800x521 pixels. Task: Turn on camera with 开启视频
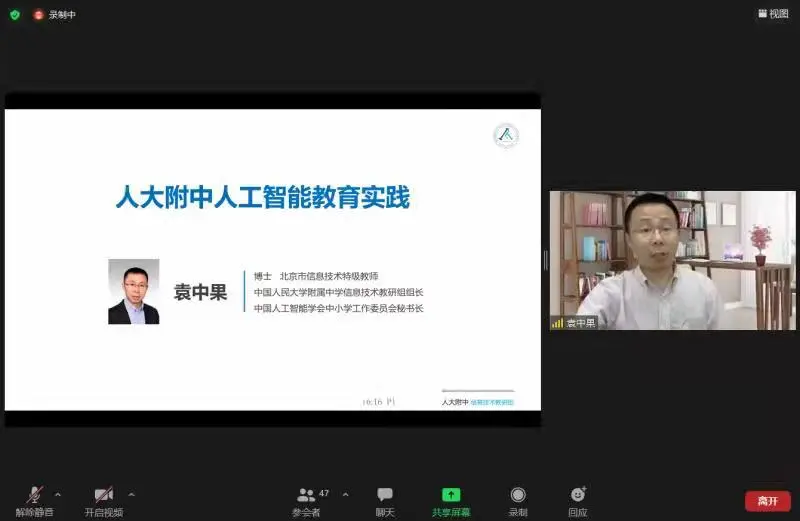(x=103, y=494)
